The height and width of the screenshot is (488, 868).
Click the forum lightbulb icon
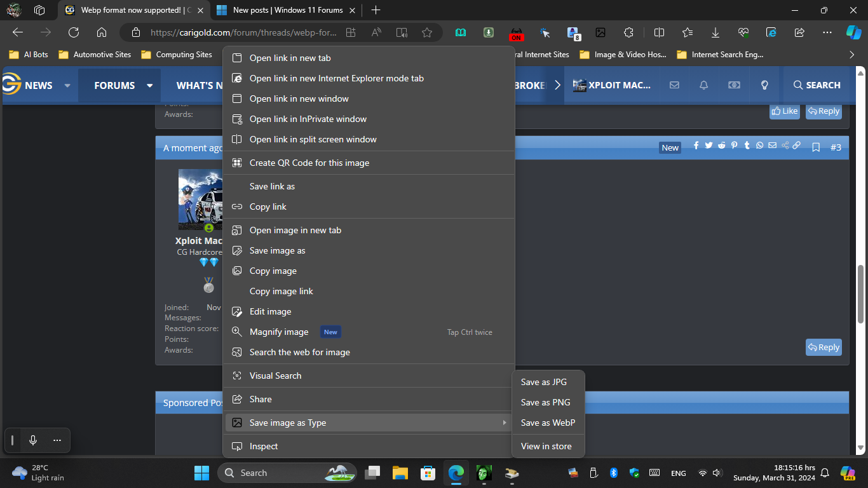tap(765, 85)
